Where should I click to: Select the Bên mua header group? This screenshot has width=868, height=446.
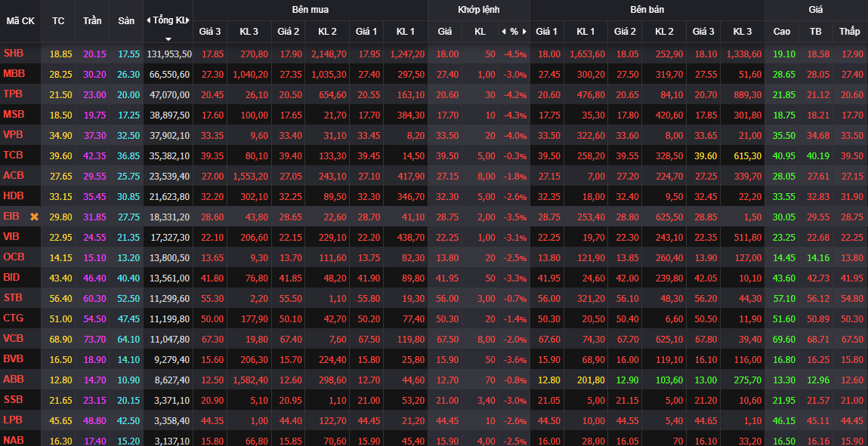tap(310, 10)
